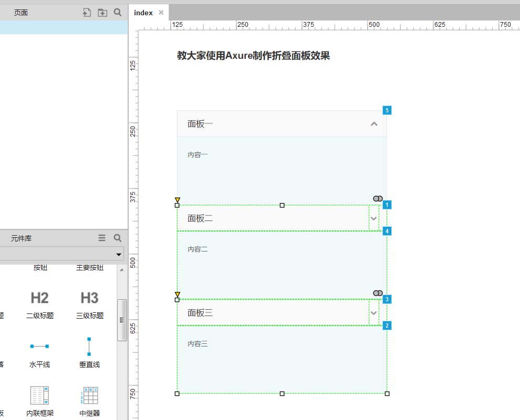Open the 元件库 options menu icon
The height and width of the screenshot is (420, 520).
pyautogui.click(x=102, y=238)
